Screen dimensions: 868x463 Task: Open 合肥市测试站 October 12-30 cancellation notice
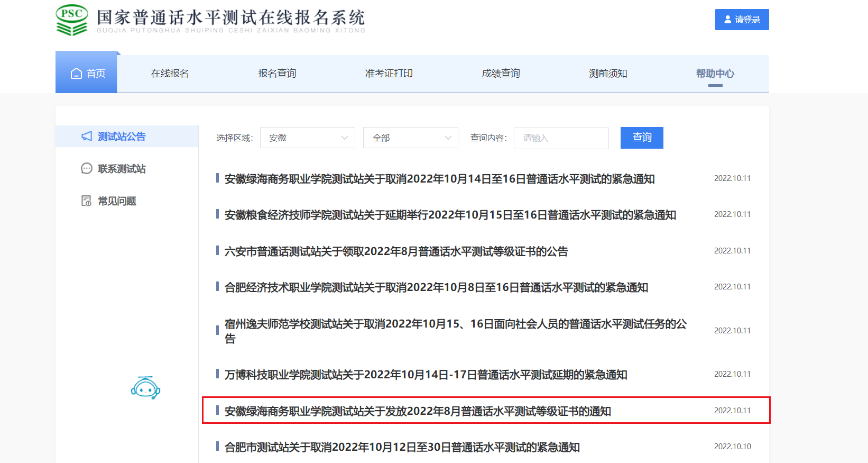click(402, 447)
